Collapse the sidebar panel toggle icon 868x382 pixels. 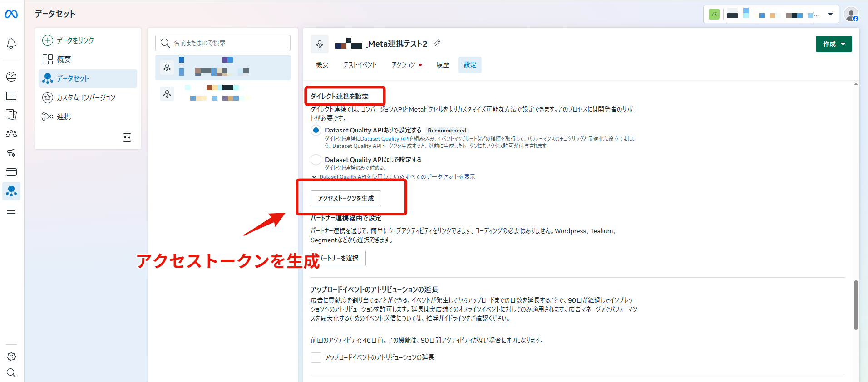coord(127,137)
